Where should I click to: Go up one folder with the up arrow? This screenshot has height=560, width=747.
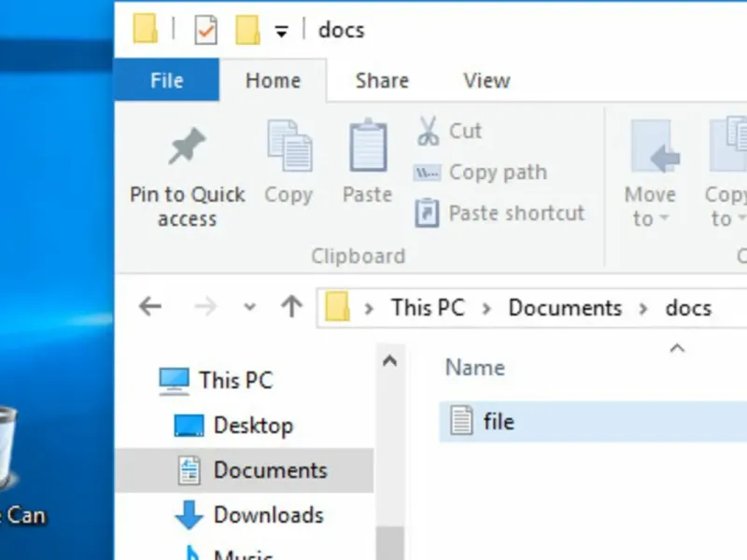click(x=291, y=306)
